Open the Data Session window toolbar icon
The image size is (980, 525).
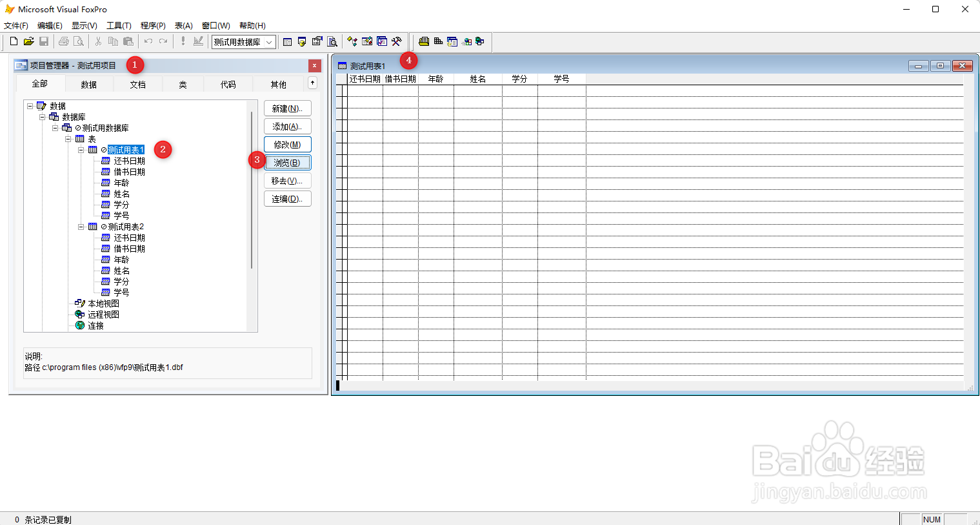[301, 41]
